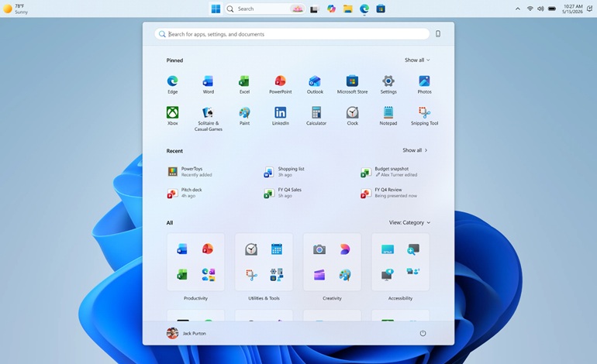The width and height of the screenshot is (597, 364).
Task: Open the Utilities & Tools category
Action: pos(264,262)
